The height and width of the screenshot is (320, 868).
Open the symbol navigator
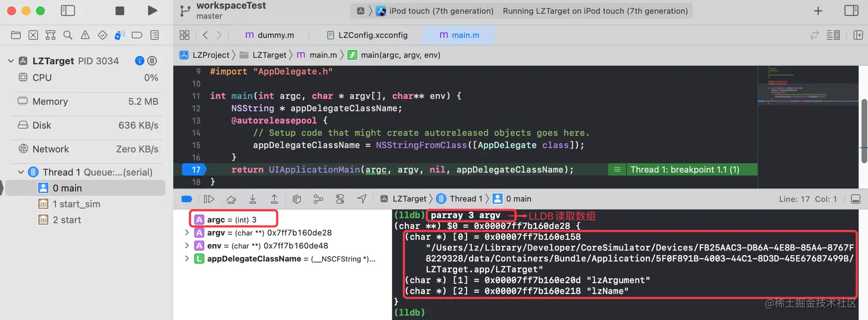51,35
